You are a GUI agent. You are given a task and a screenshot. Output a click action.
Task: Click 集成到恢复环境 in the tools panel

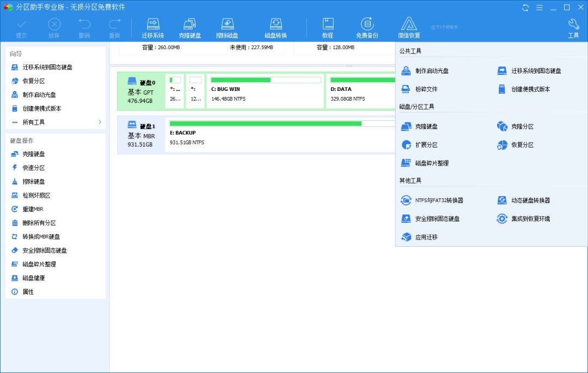click(523, 218)
